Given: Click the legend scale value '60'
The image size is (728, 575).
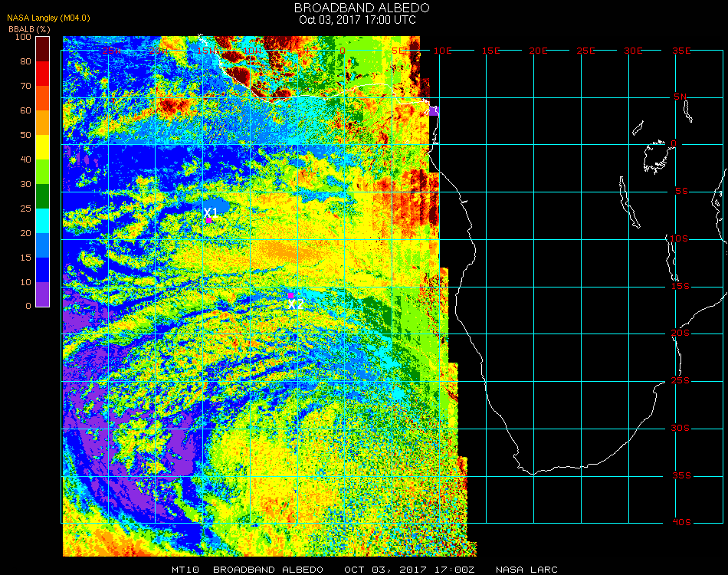Looking at the screenshot, I should (x=25, y=110).
